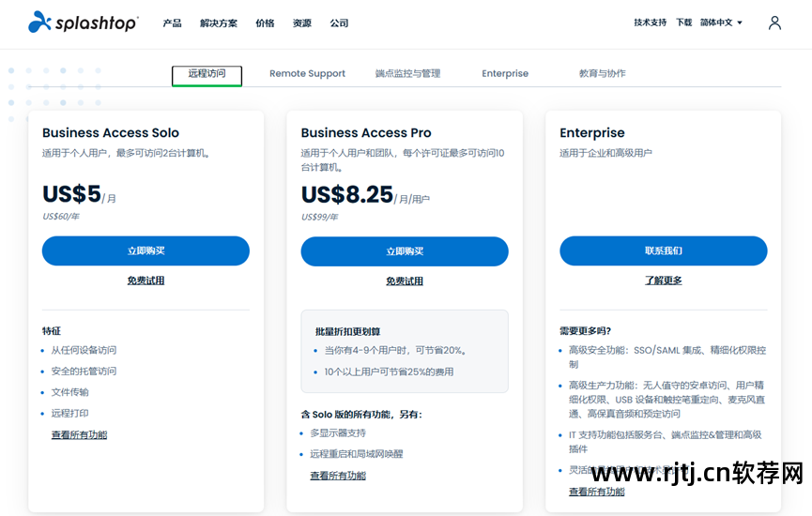This screenshot has height=516, width=812.
Task: Click 远程重启和局域网唤醒 feature item
Action: [x=357, y=454]
